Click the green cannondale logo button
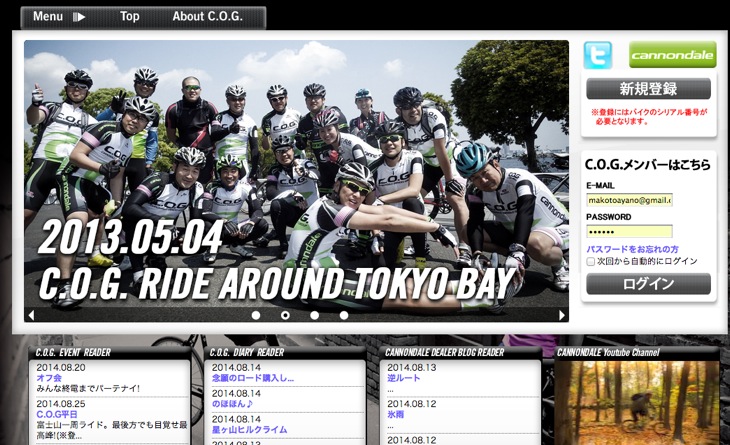This screenshot has height=445, width=730. click(x=672, y=55)
